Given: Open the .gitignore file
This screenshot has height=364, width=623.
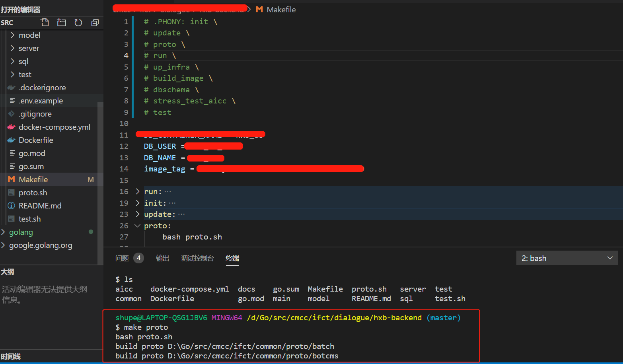Looking at the screenshot, I should coord(35,114).
